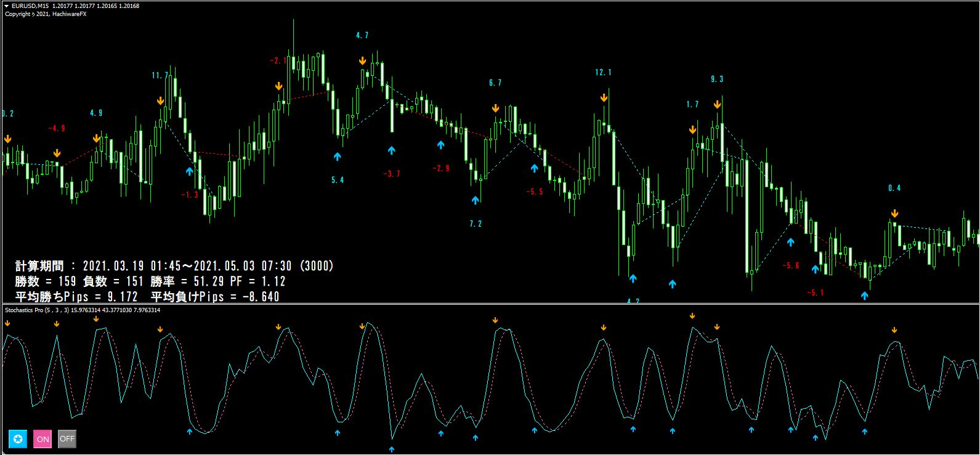The height and width of the screenshot is (455, 980).
Task: Click the 勝数 = 159 statistics line
Action: (150, 281)
